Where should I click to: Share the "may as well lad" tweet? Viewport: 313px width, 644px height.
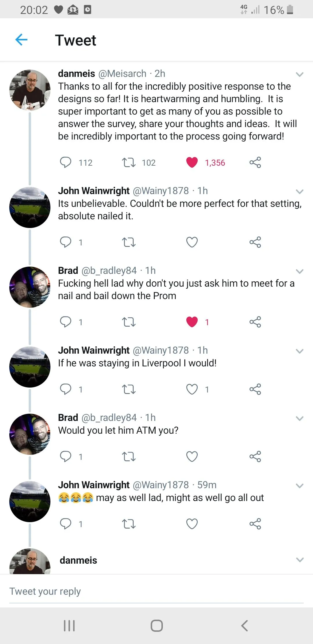[x=255, y=524]
